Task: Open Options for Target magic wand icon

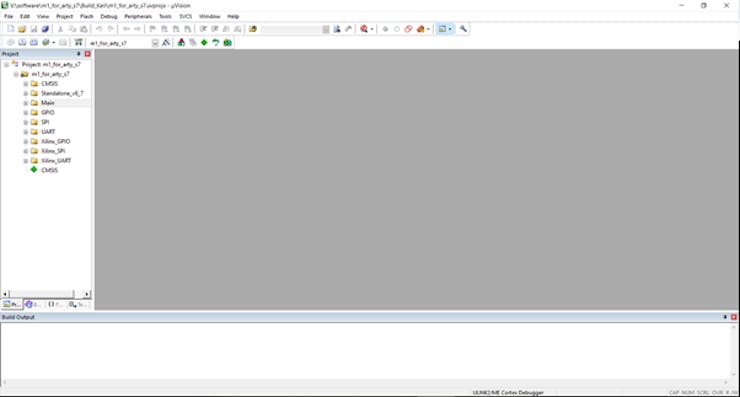Action: click(x=166, y=43)
